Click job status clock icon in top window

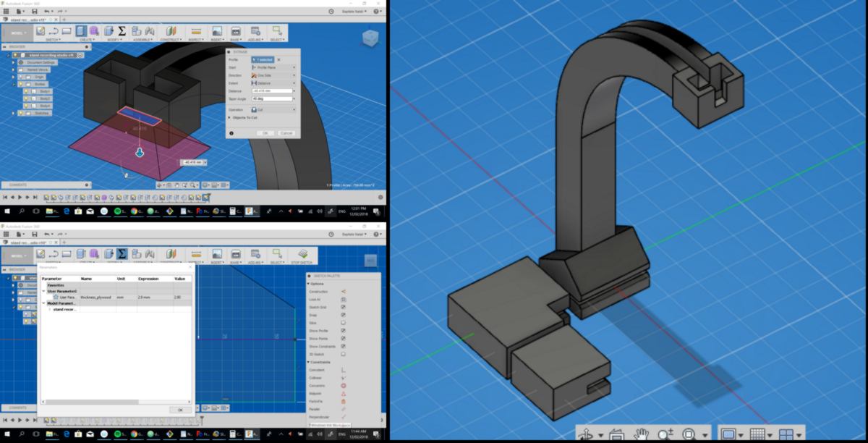tap(331, 12)
